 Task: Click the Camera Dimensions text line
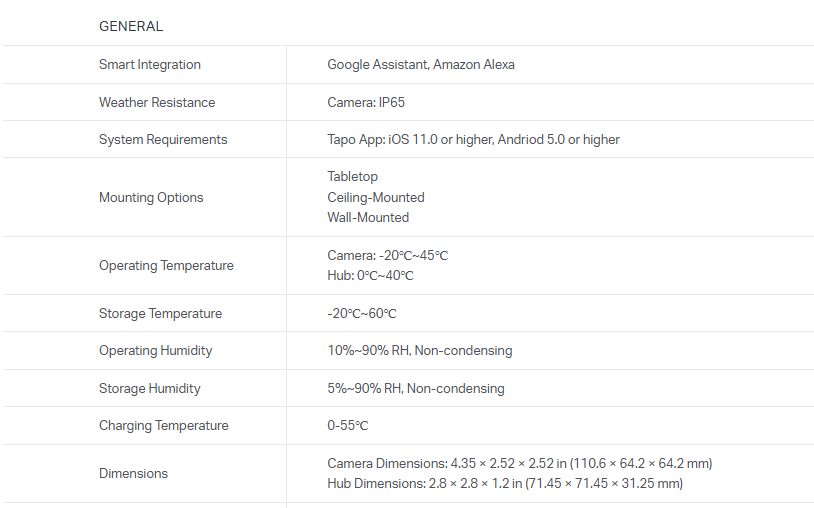(519, 463)
